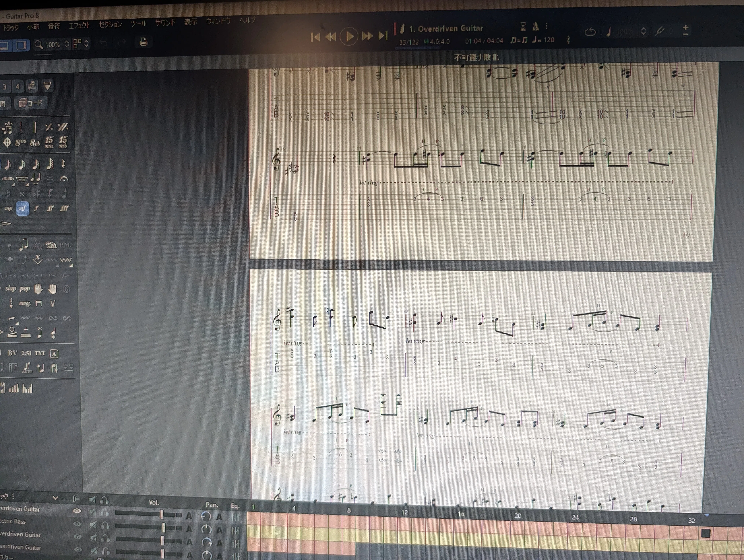
Task: Select the fff dynamic
Action: [64, 208]
